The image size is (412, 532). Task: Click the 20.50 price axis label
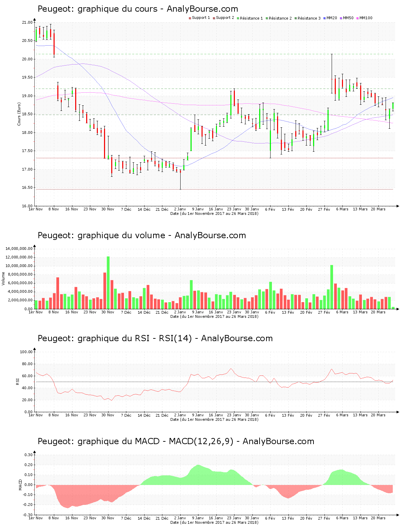pyautogui.click(x=27, y=41)
